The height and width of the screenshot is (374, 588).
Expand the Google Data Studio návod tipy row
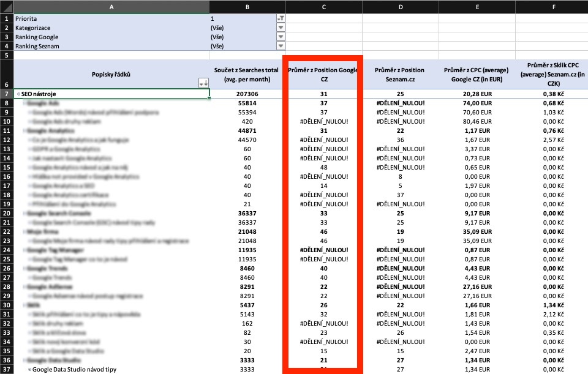pyautogui.click(x=29, y=370)
